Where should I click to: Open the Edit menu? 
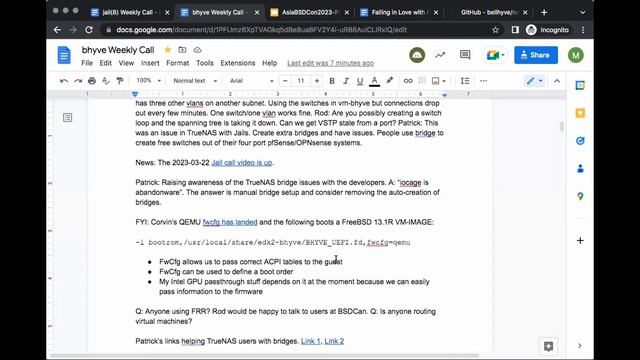[105, 63]
